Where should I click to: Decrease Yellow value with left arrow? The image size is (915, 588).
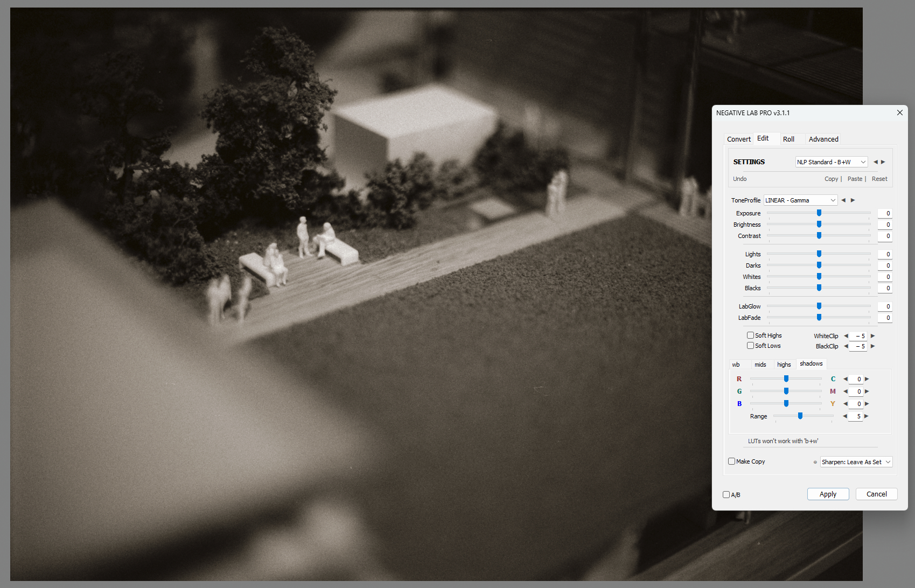click(x=845, y=404)
